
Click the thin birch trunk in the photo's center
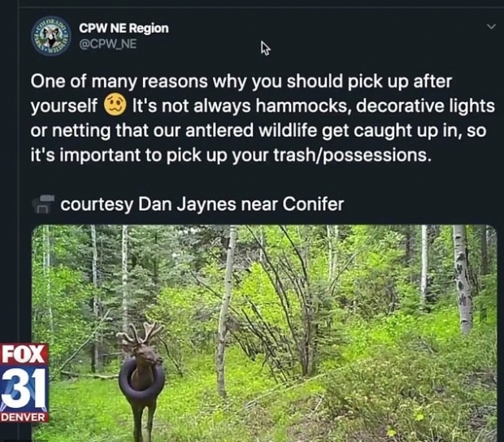coord(226,310)
